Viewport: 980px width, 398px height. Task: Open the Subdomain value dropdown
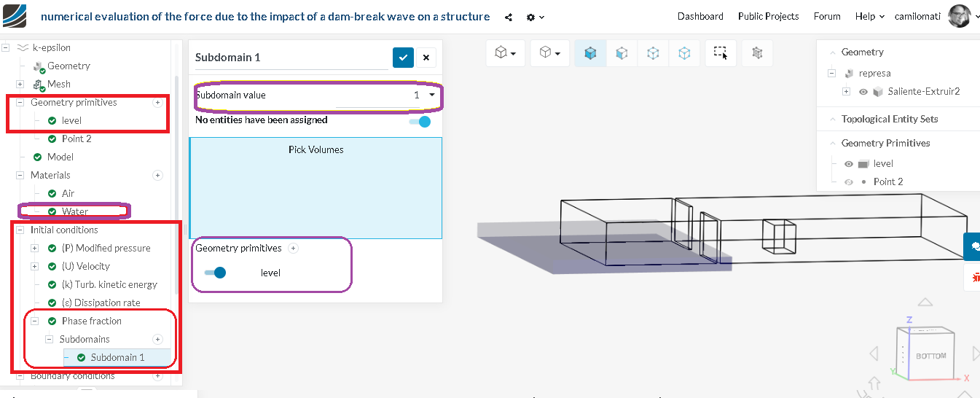pyautogui.click(x=431, y=95)
